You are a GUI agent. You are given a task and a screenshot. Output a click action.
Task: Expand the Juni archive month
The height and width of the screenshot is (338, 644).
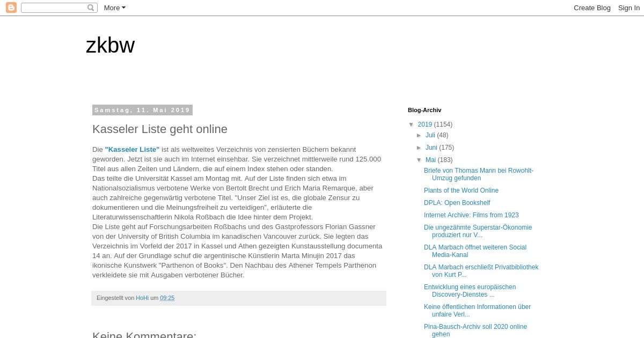coord(420,148)
